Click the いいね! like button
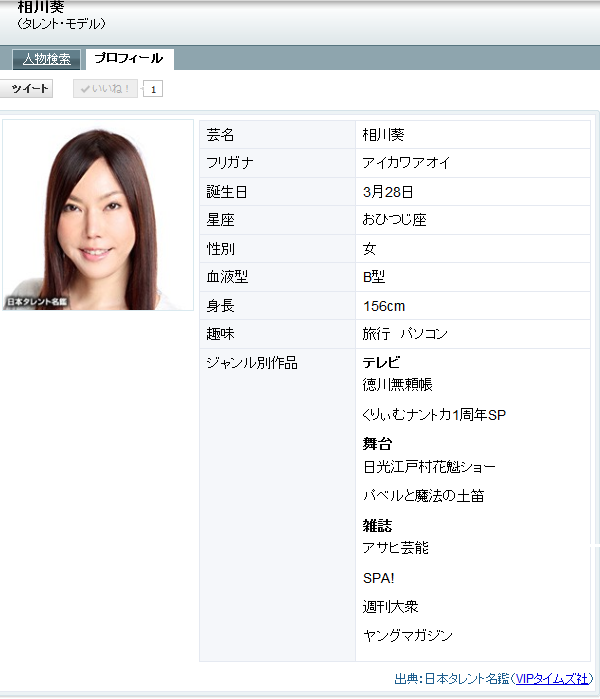Image resolution: width=600 pixels, height=699 pixels. 105,89
